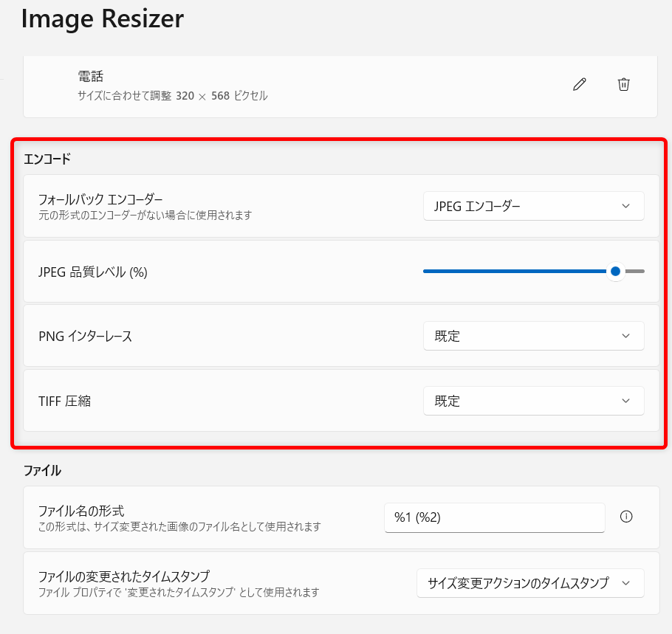Image resolution: width=672 pixels, height=634 pixels.
Task: Click the info icon beside ファイル名の形式
Action: [626, 517]
